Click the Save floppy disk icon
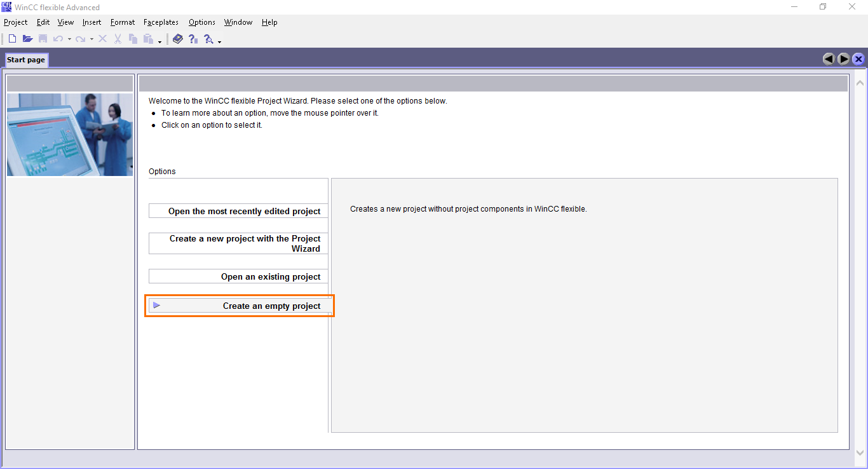868x469 pixels. click(x=43, y=39)
